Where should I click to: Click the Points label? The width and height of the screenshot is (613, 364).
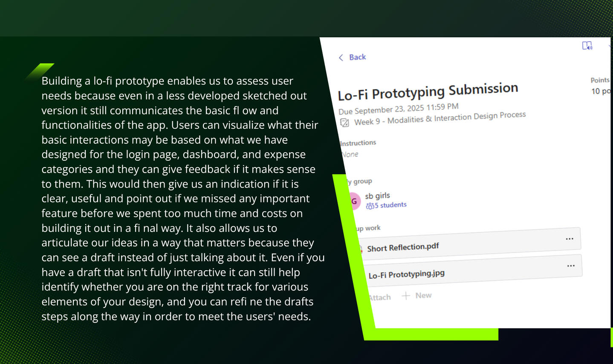point(599,80)
